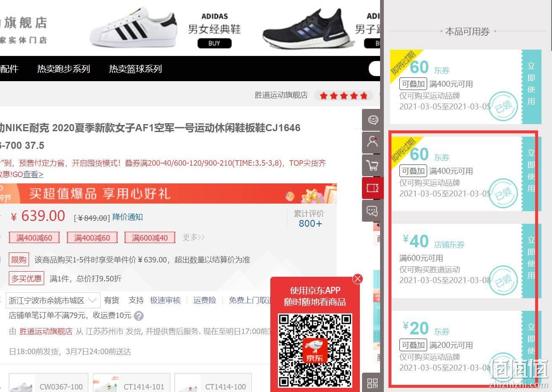Open the 胜道运动旗舰店 seller link
552x392 pixels.
pos(46,331)
